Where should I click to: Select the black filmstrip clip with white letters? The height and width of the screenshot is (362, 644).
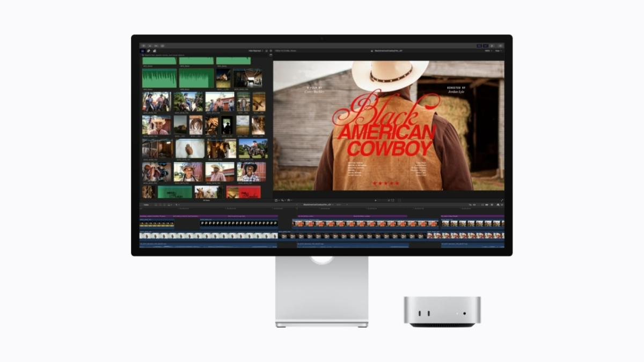(x=239, y=223)
